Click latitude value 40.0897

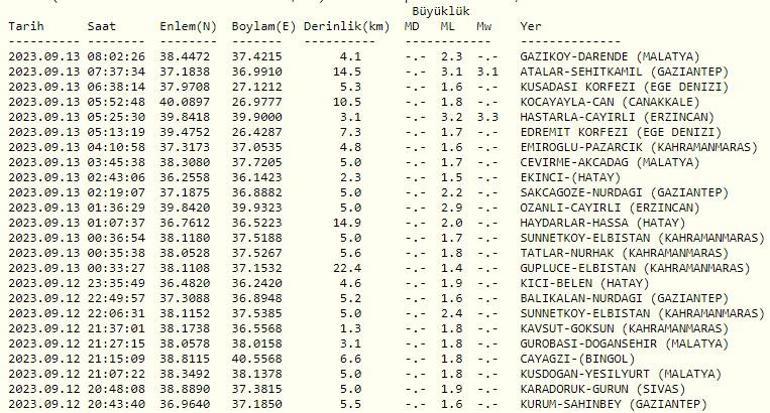coord(185,102)
